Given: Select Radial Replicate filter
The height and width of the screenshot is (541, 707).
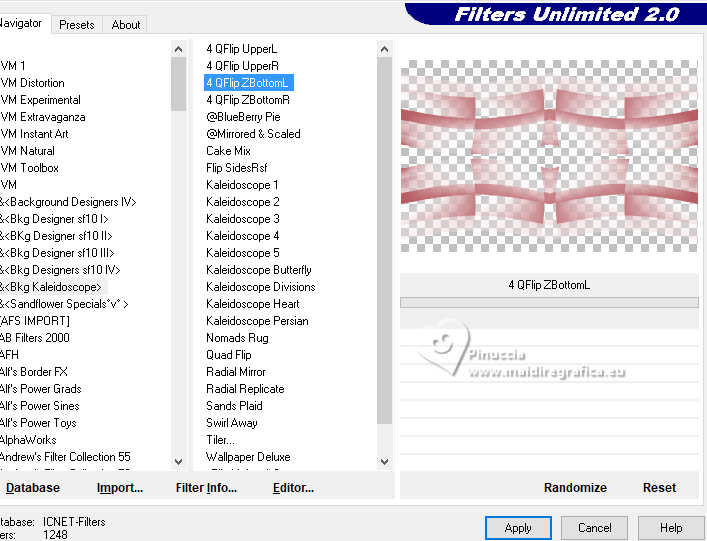Looking at the screenshot, I should click(x=245, y=389).
